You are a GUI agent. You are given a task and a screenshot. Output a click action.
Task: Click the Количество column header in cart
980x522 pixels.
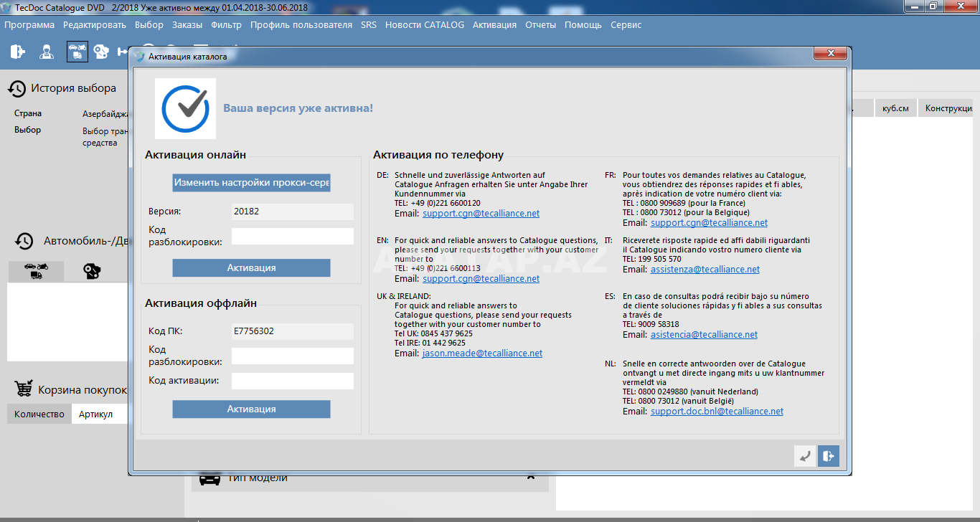[39, 414]
